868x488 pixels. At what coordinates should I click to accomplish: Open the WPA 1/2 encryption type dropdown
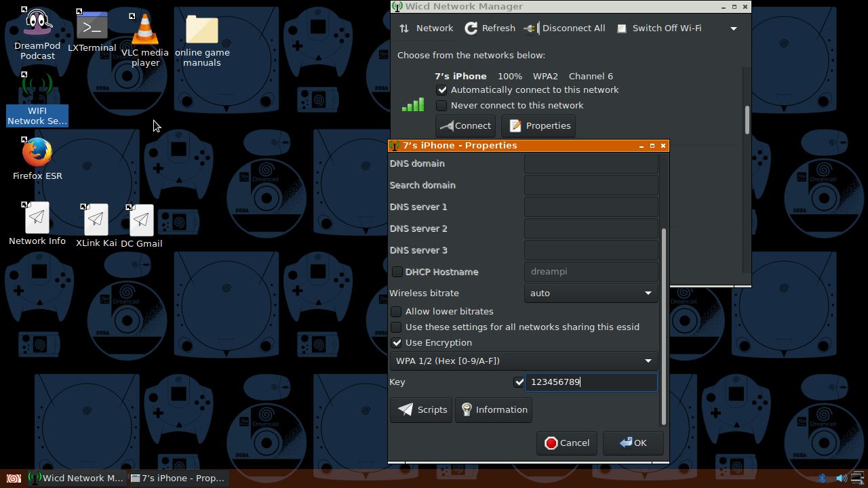tap(524, 361)
